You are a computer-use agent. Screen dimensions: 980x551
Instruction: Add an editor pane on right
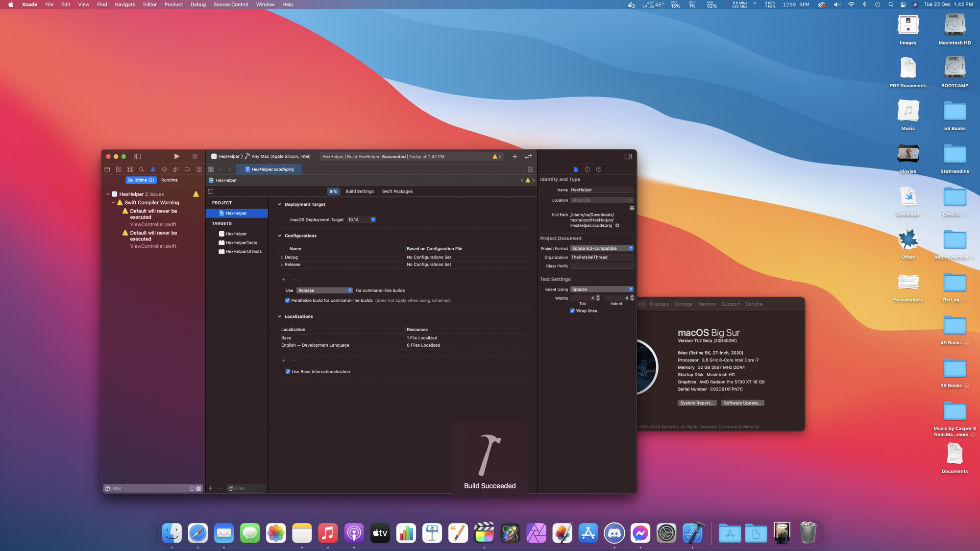tap(531, 169)
